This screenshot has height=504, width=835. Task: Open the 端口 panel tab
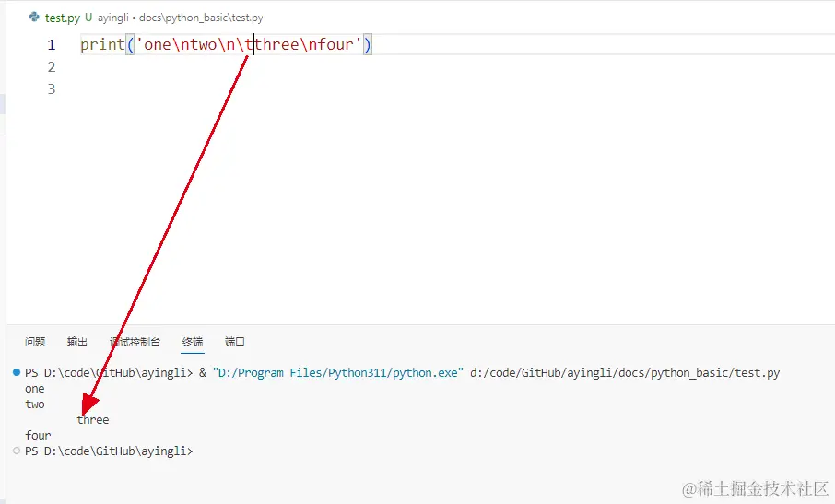point(234,342)
